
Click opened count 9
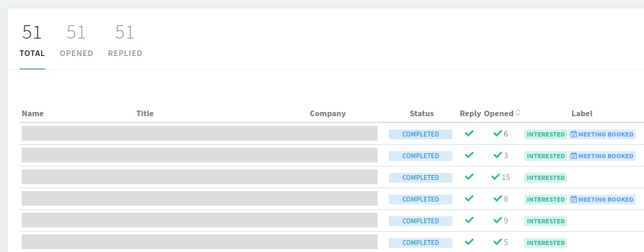pos(506,220)
